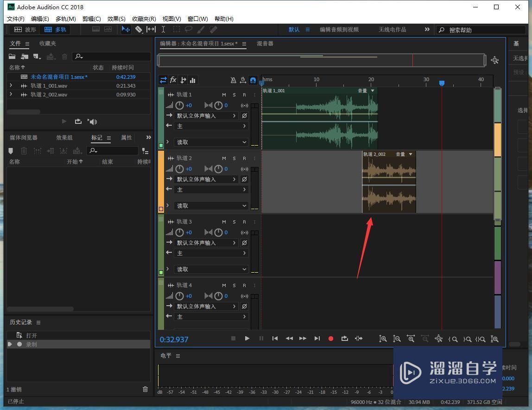Click new file icon in Files panel
The height and width of the screenshot is (410, 532).
(37, 57)
